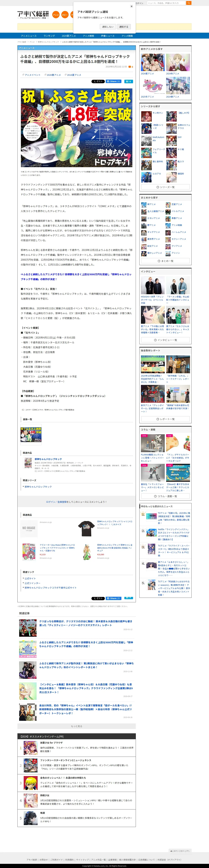Image resolution: width=209 pixels, height=868 pixels.
Task: Open the main 祝!ふるさと納税 1.8億円突破 article image
Action: click(76, 128)
